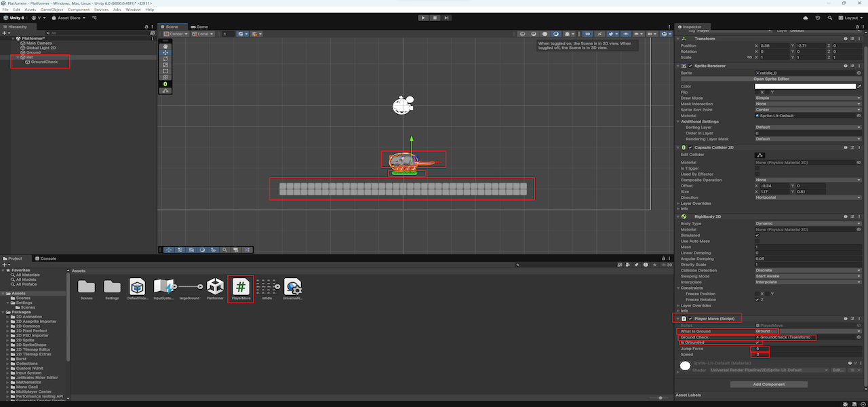Toggle Player Move script enabled checkbox
Viewport: 868px width, 407px height.
click(x=690, y=318)
